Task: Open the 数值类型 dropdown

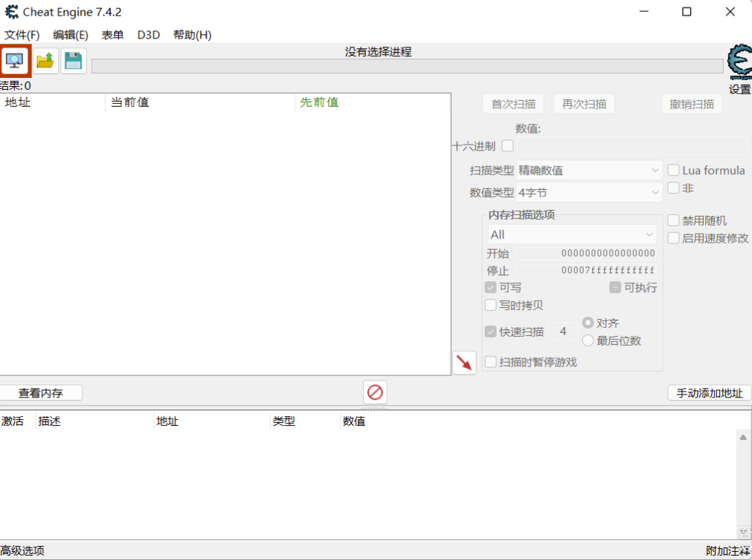Action: pyautogui.click(x=589, y=193)
